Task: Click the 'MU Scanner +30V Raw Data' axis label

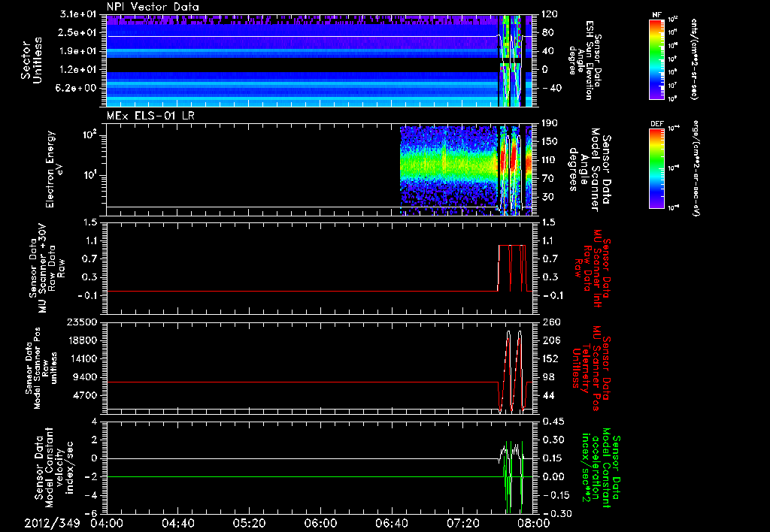Action: click(47, 269)
